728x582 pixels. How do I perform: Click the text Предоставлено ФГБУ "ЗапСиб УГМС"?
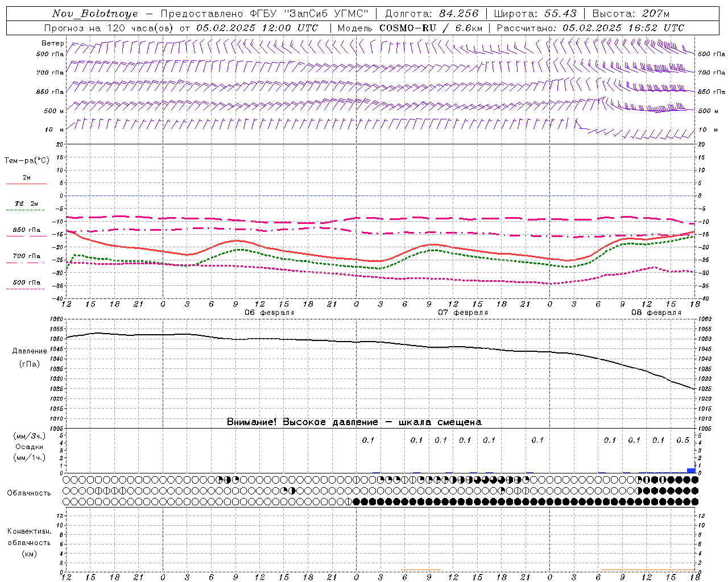(264, 14)
